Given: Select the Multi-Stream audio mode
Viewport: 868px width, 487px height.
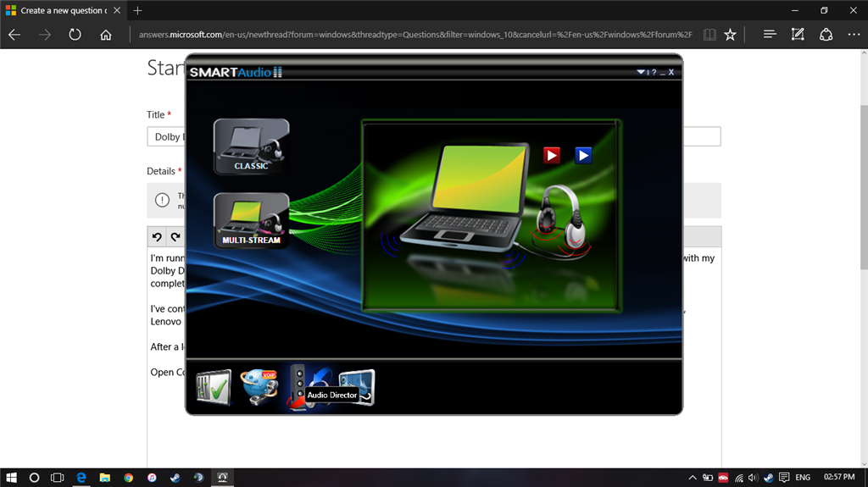Looking at the screenshot, I should tap(251, 220).
